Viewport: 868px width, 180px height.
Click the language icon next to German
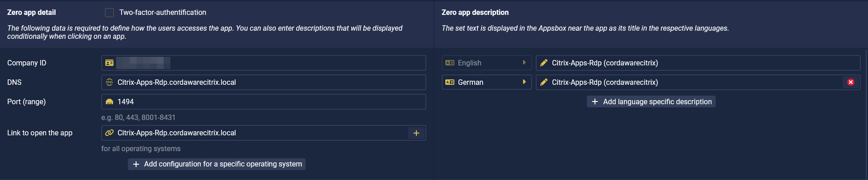(x=450, y=82)
